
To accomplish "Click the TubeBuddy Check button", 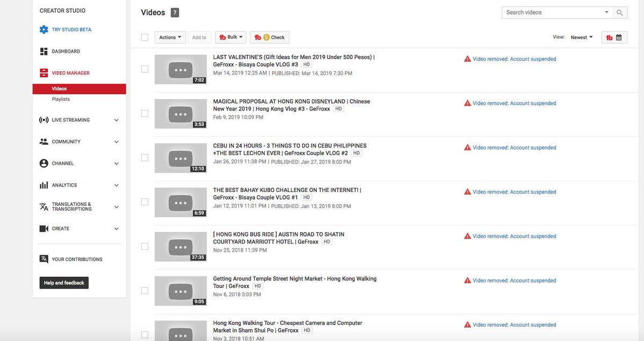I will 269,38.
